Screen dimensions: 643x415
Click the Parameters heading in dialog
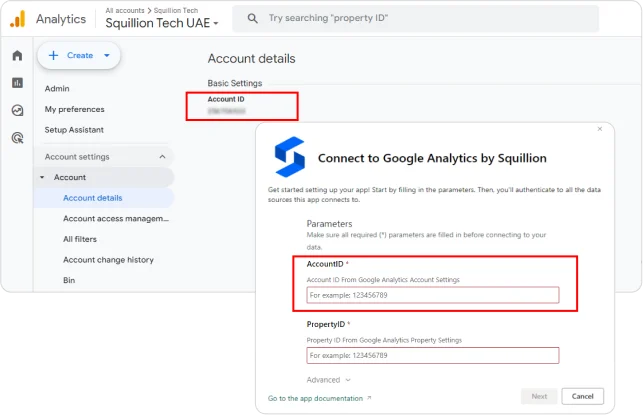[329, 224]
